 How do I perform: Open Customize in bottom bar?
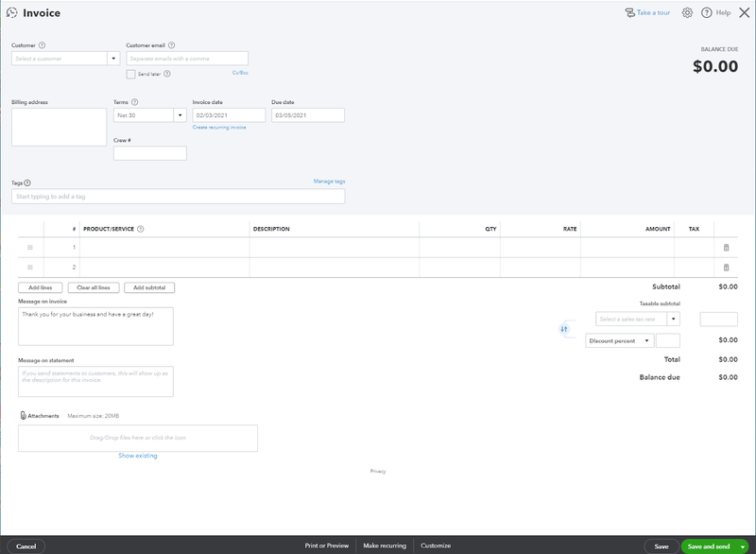pos(436,545)
